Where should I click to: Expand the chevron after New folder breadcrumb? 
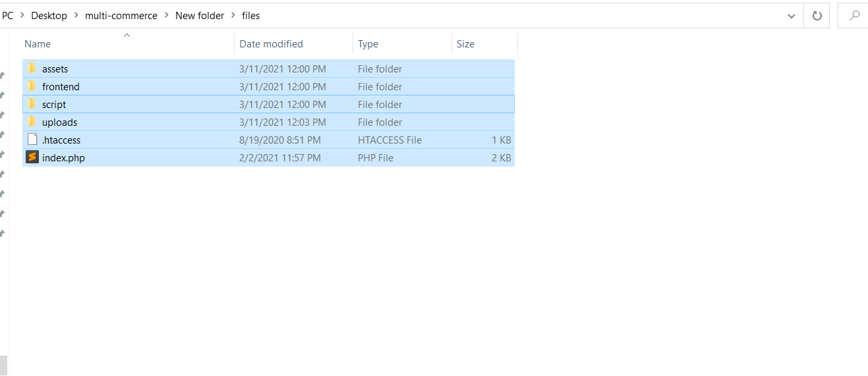(233, 16)
